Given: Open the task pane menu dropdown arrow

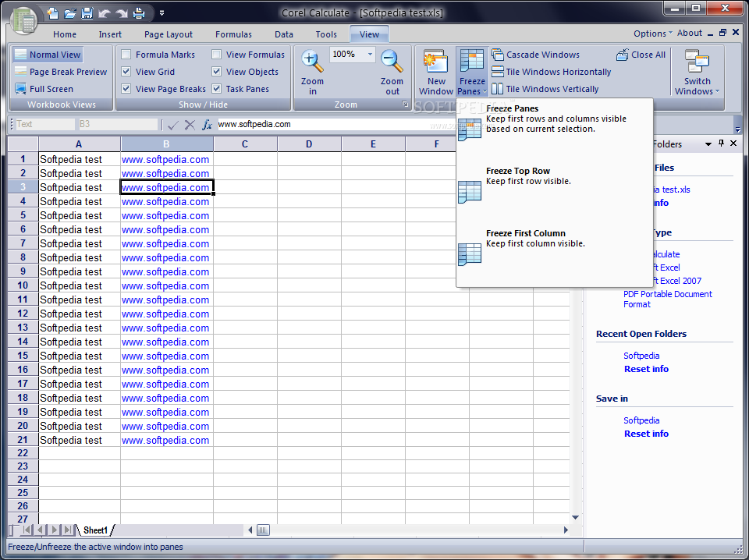Looking at the screenshot, I should tap(708, 144).
